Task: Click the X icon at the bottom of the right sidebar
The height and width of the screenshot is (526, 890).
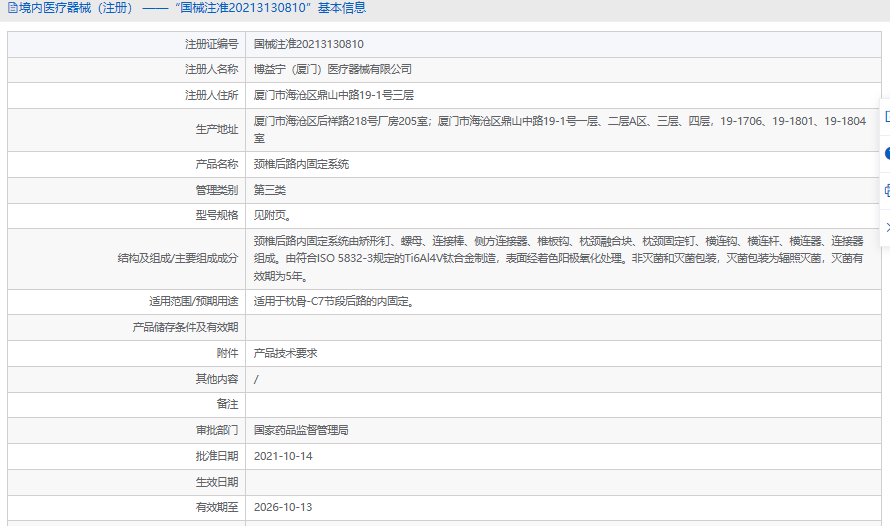Action: pyautogui.click(x=887, y=228)
